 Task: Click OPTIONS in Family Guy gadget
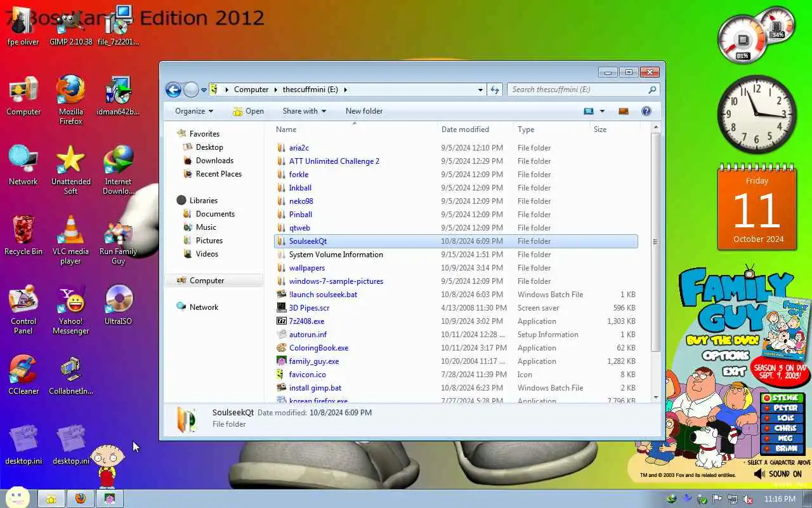[726, 356]
